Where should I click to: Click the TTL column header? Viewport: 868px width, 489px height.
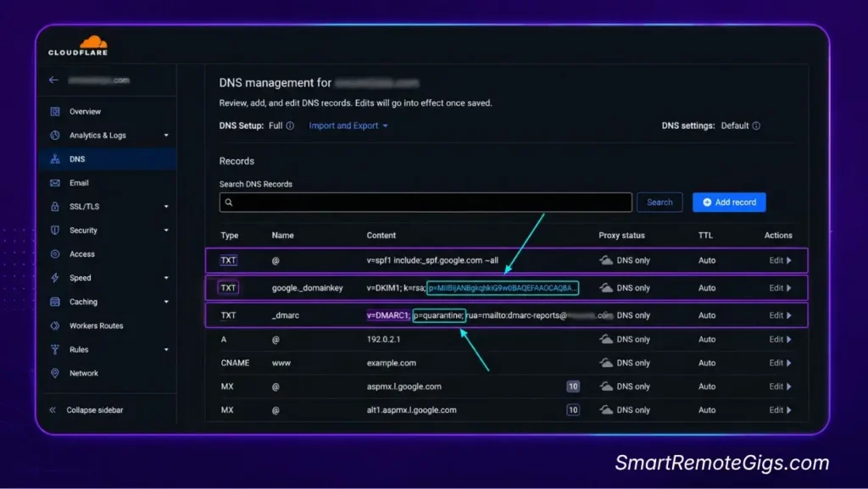pos(705,235)
